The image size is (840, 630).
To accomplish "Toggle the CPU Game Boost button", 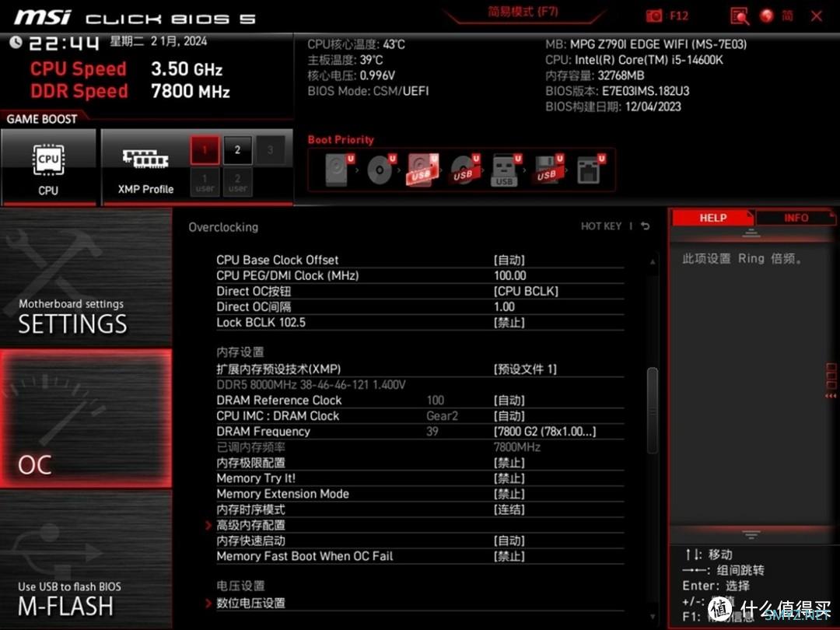I will [48, 166].
